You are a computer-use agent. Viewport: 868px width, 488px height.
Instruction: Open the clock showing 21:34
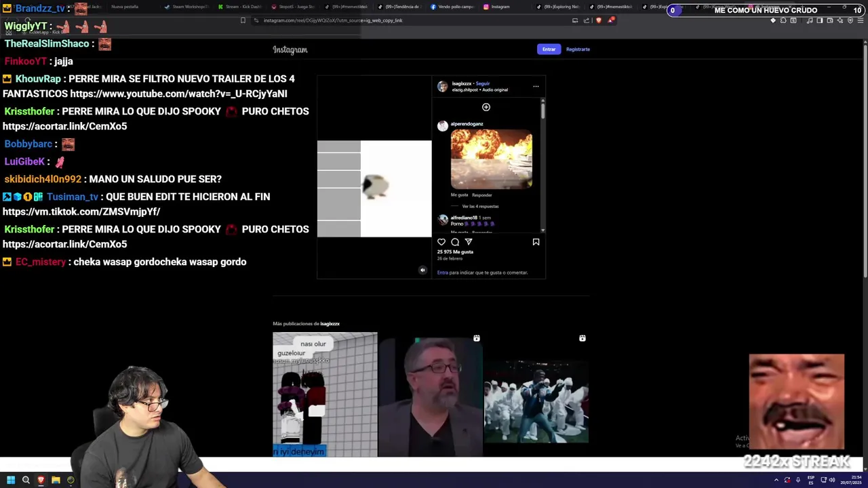[x=850, y=480]
